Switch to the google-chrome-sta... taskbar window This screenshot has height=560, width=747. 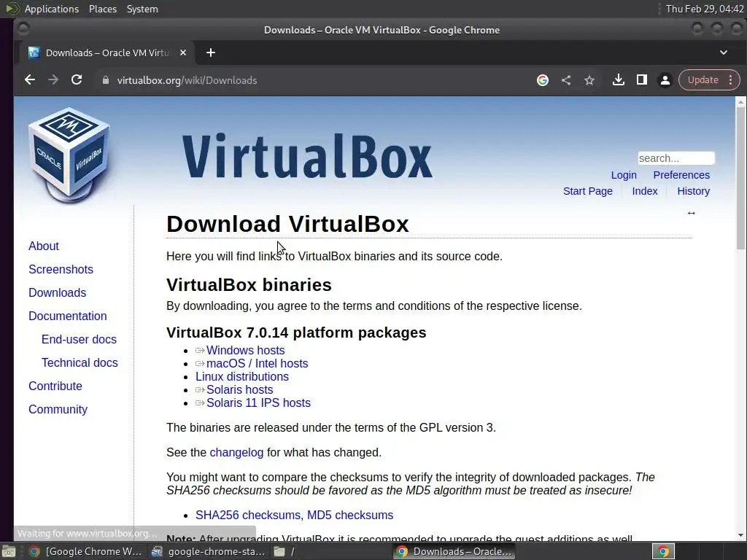[209, 551]
